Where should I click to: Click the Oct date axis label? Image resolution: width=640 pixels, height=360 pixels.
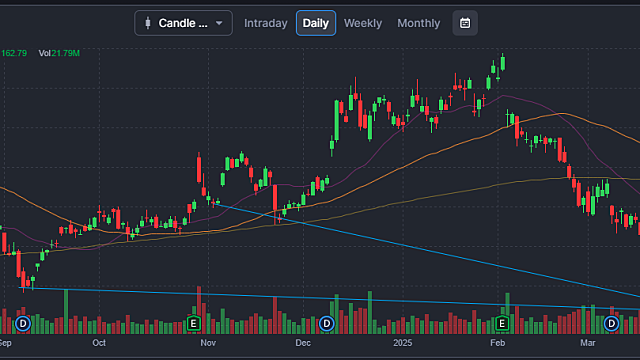(x=99, y=343)
